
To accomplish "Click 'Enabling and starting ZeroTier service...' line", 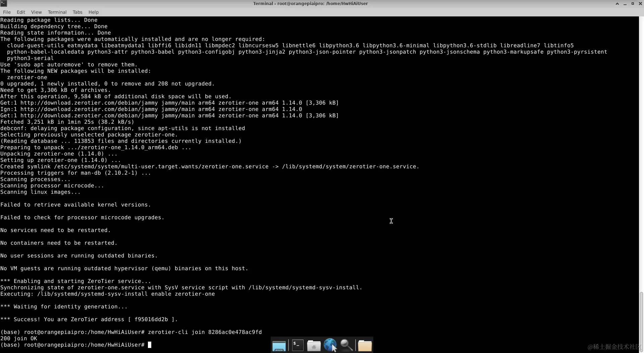I will (75, 281).
